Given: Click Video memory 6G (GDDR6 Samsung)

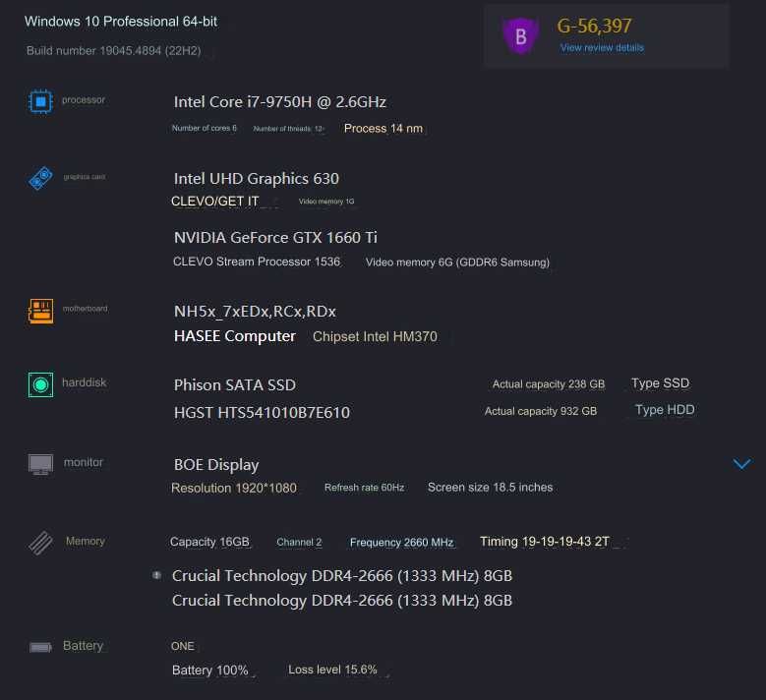Looking at the screenshot, I should click(x=458, y=262).
